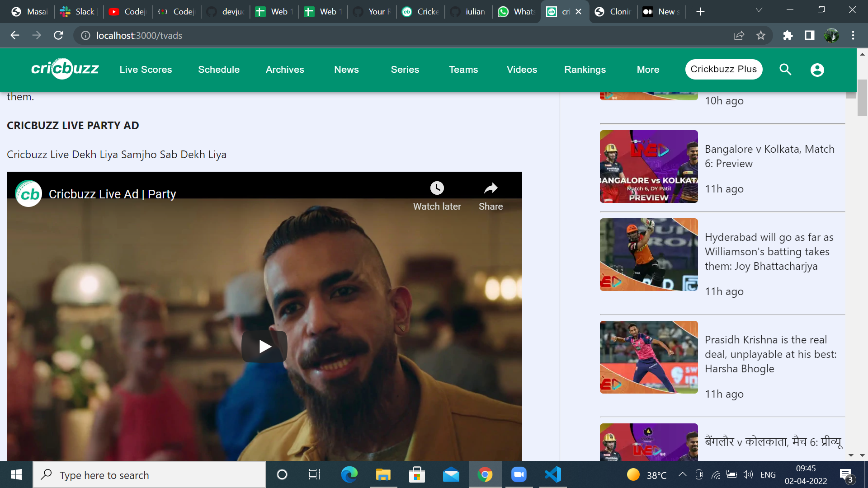Open Chrome extensions puzzle icon
868x488 pixels.
[788, 35]
